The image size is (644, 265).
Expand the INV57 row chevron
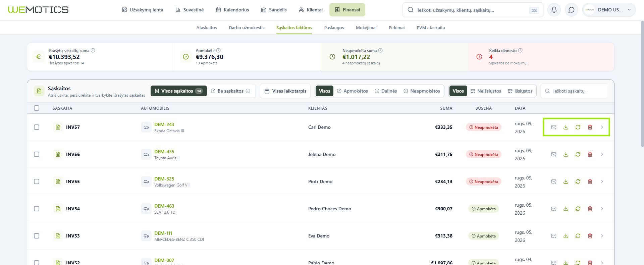click(x=602, y=127)
